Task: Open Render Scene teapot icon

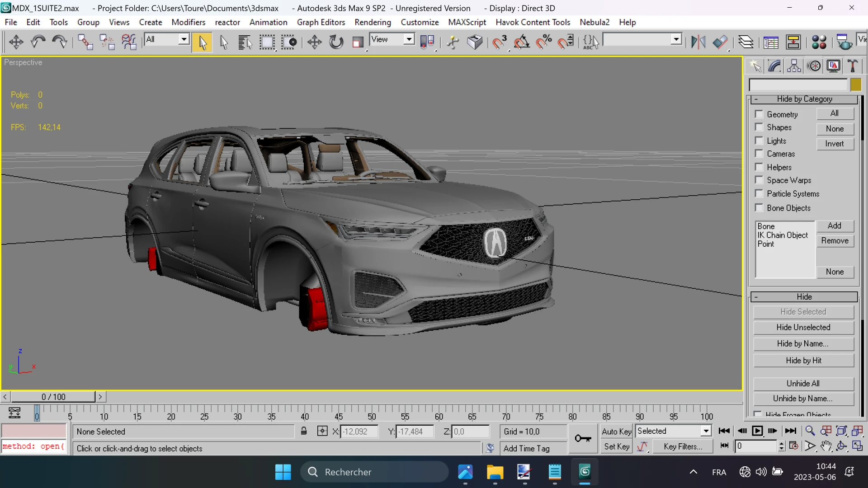Action: click(844, 42)
